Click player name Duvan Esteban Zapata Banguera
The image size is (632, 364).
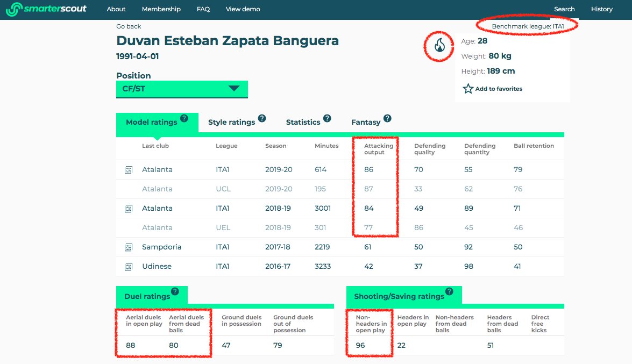228,41
